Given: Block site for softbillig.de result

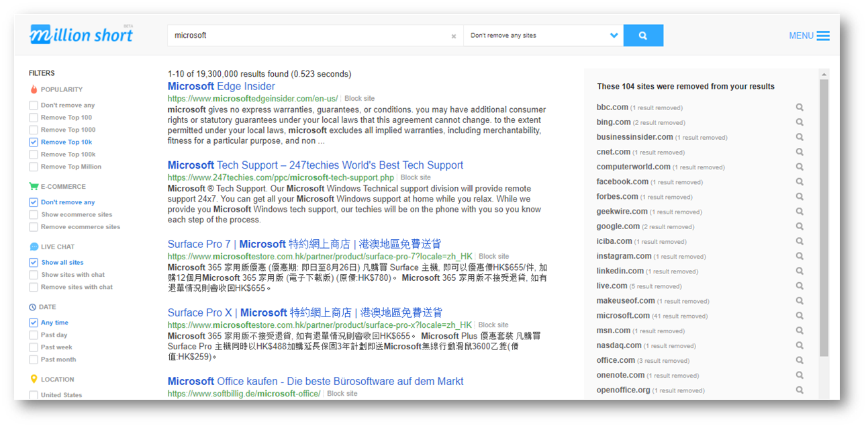Looking at the screenshot, I should [342, 394].
